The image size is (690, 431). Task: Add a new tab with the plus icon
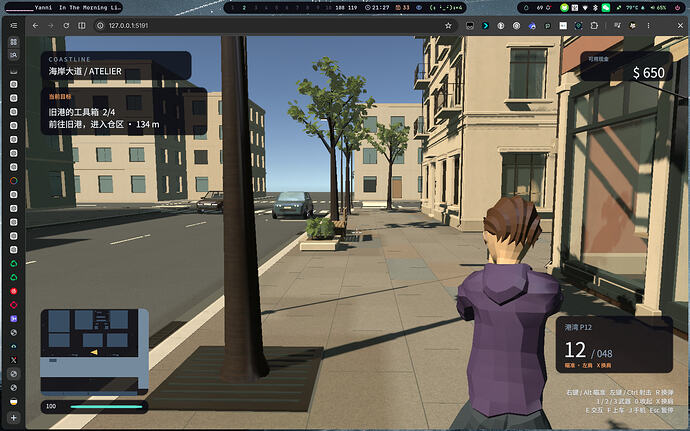pyautogui.click(x=14, y=417)
